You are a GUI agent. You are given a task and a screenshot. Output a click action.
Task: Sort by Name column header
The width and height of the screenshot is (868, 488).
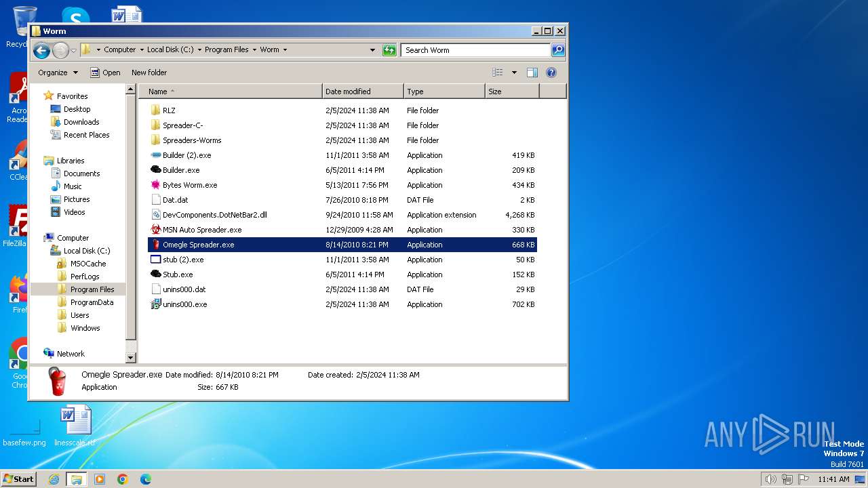pos(231,91)
